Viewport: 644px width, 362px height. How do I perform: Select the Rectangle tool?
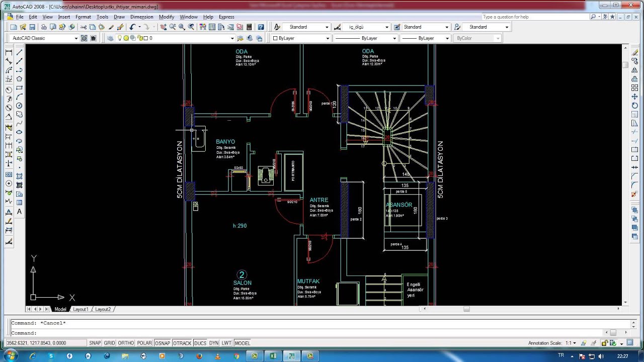point(19,88)
